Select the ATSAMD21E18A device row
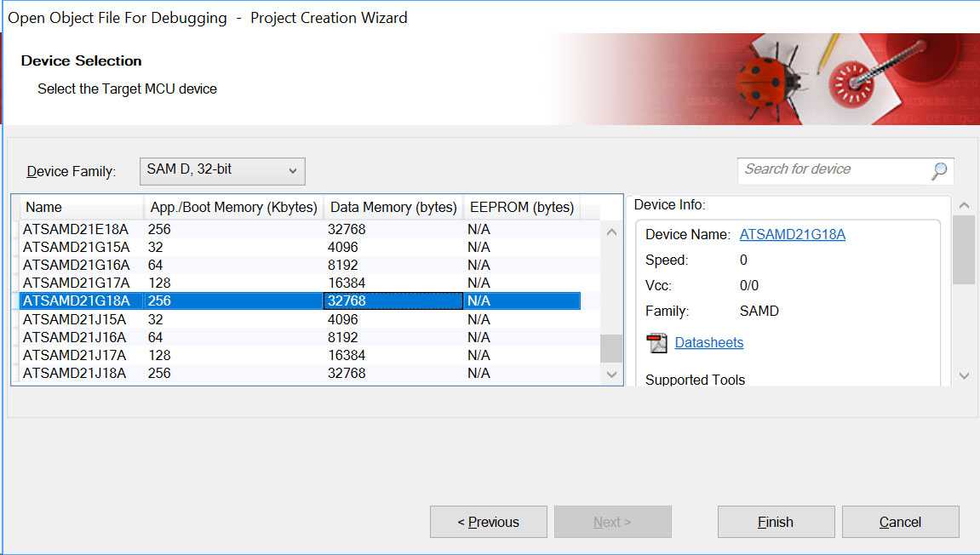 (x=77, y=229)
